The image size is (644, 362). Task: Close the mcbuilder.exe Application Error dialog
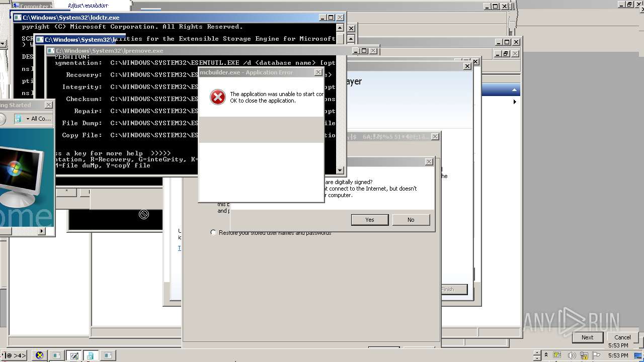318,72
